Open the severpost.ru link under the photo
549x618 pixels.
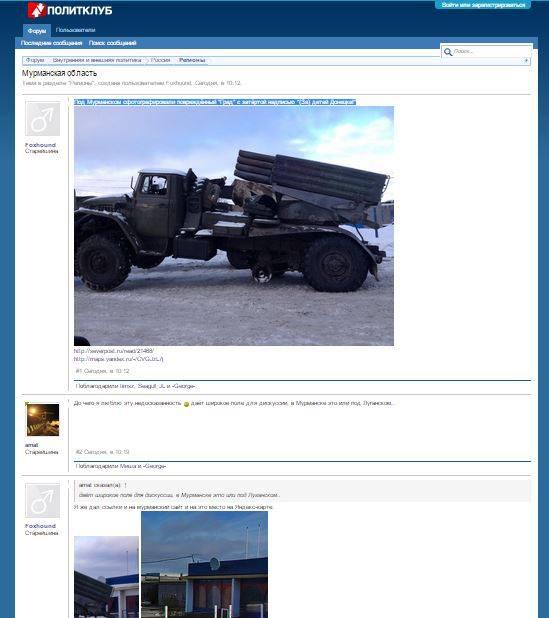coord(114,351)
